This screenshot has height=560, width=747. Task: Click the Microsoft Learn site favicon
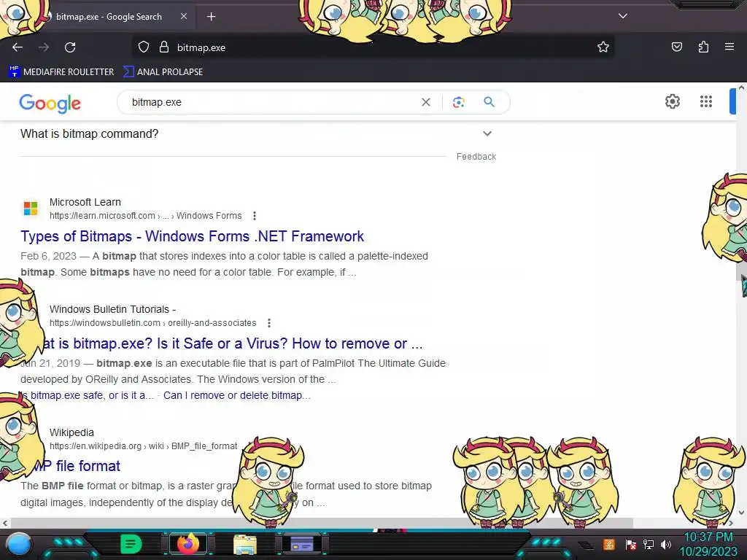pos(31,209)
